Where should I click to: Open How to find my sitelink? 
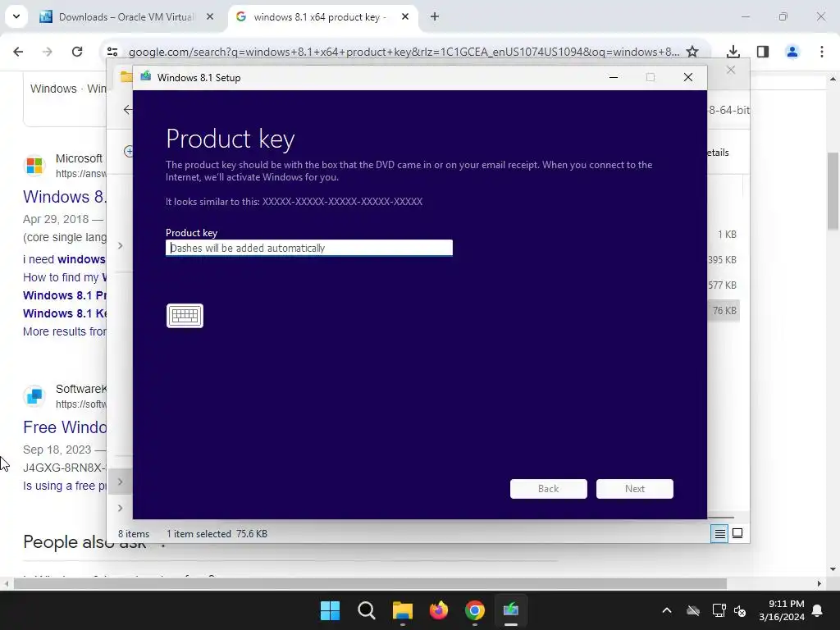(64, 277)
